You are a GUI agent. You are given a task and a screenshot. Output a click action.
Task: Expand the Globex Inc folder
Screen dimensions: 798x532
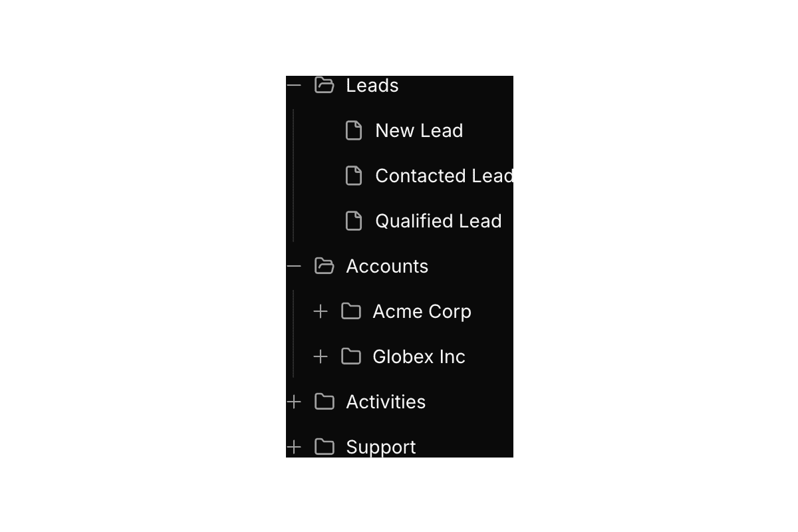(x=321, y=356)
